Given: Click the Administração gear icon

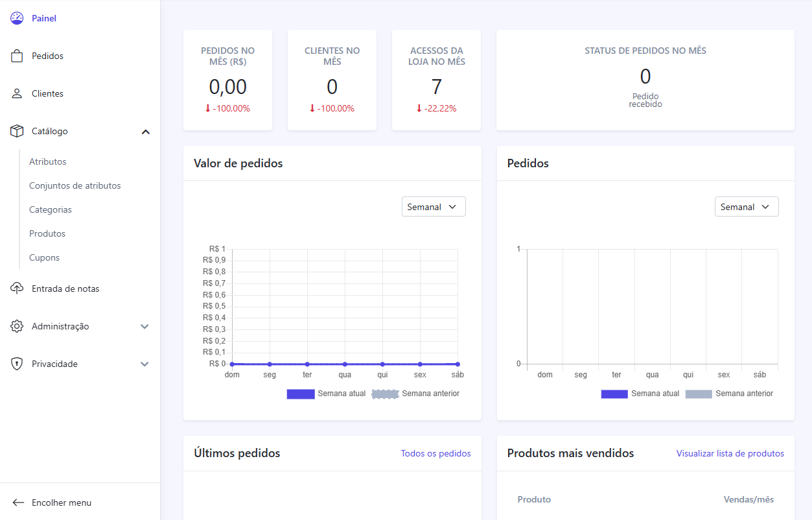Looking at the screenshot, I should click(17, 327).
